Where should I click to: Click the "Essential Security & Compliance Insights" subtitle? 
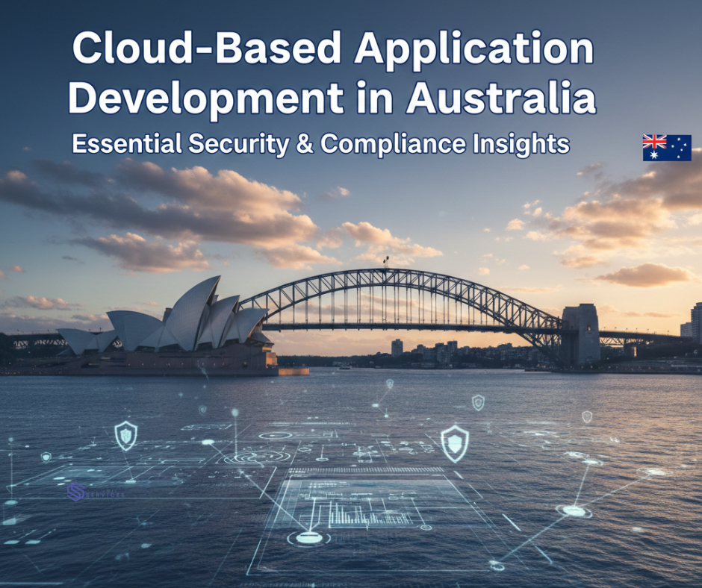321,144
